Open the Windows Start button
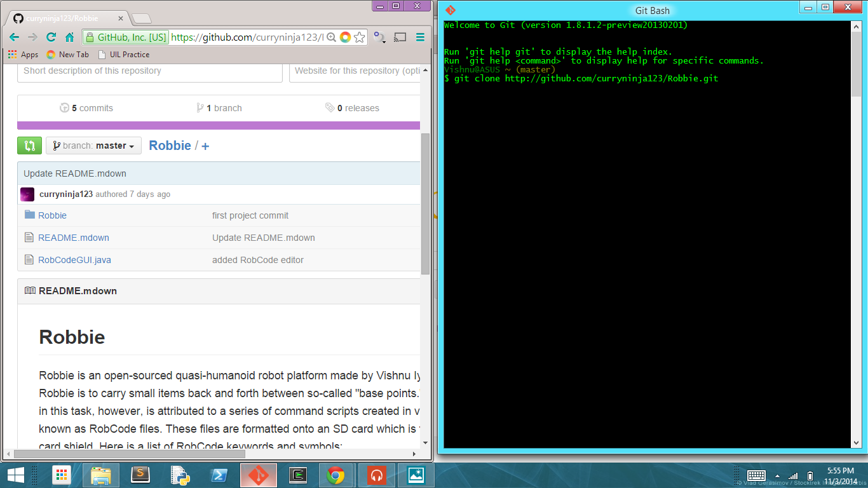 tap(15, 475)
